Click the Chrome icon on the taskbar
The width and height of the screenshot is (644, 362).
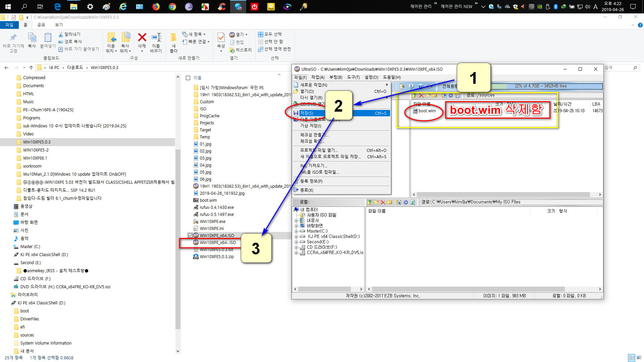(x=172, y=6)
